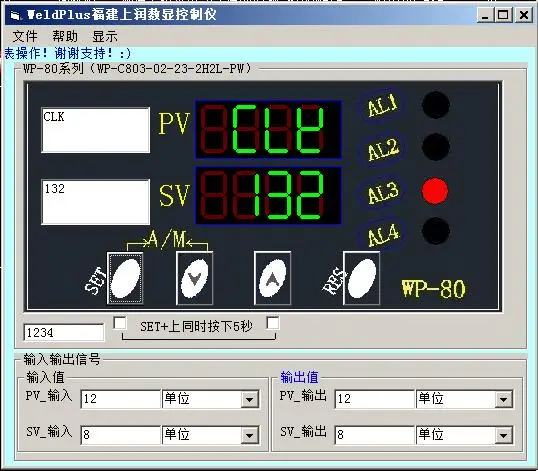Click the SET+上同时按下5秒 label
Viewport: 538px width, 471px height.
click(x=196, y=326)
